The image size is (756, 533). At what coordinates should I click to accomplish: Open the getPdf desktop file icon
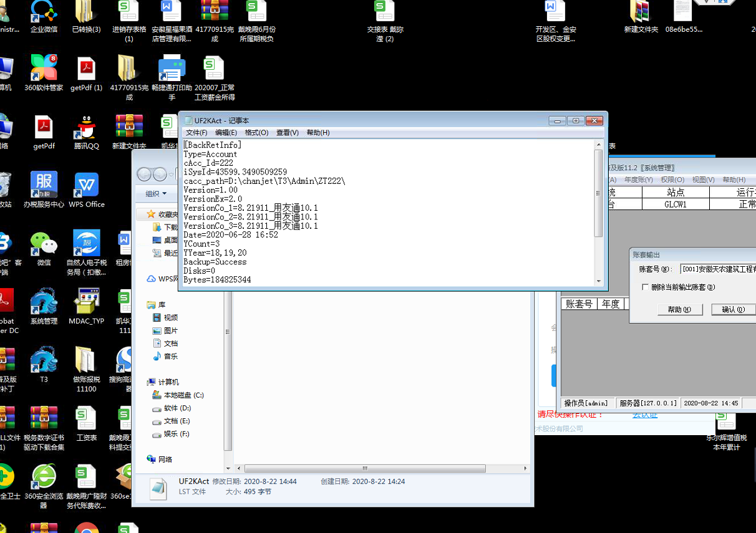tap(44, 132)
